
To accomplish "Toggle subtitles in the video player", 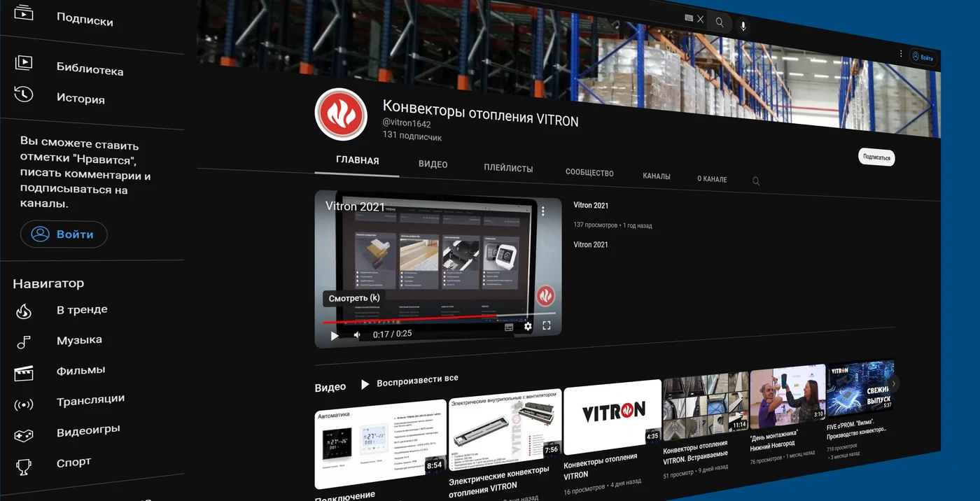I will (x=509, y=327).
